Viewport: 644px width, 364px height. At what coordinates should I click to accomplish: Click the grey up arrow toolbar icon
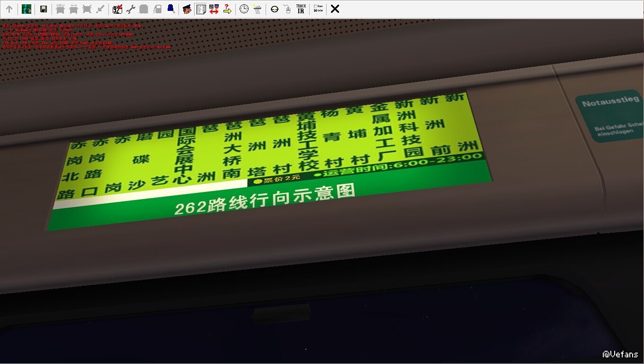(9, 9)
